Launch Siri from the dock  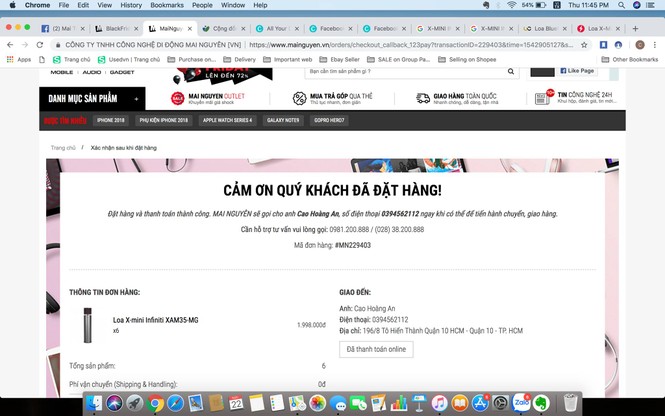pos(114,403)
